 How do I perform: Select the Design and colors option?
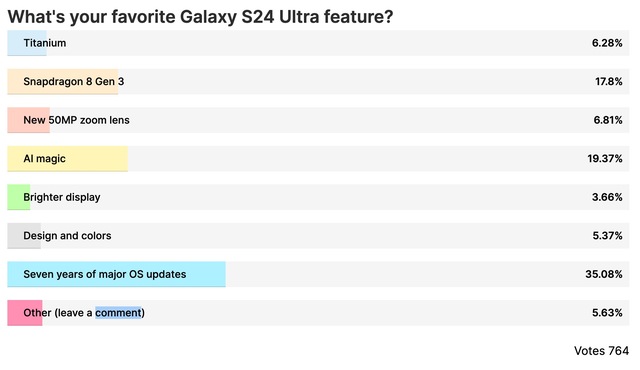click(x=318, y=236)
